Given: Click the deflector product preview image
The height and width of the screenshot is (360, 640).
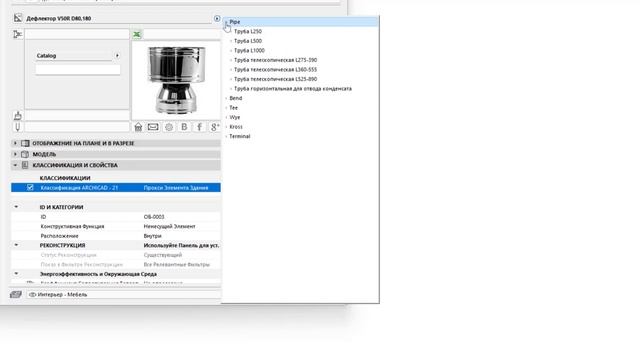Looking at the screenshot, I should point(176,80).
